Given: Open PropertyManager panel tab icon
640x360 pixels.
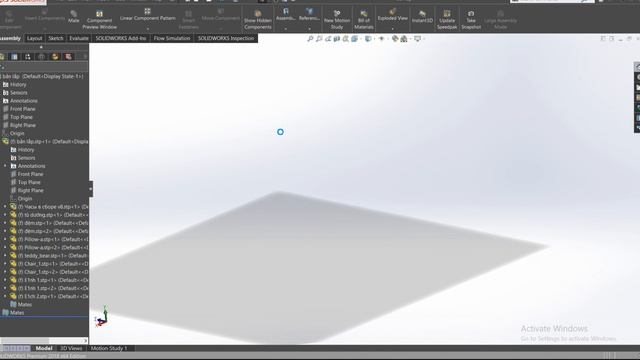Looking at the screenshot, I should pos(14,57).
